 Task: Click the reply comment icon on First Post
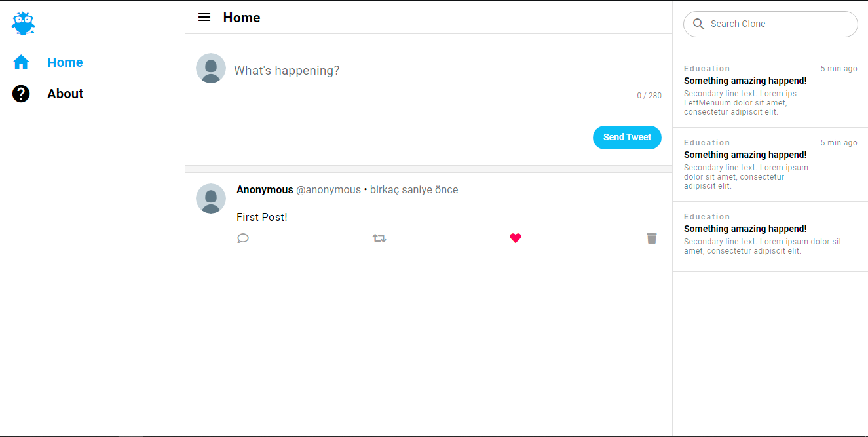pyautogui.click(x=243, y=238)
